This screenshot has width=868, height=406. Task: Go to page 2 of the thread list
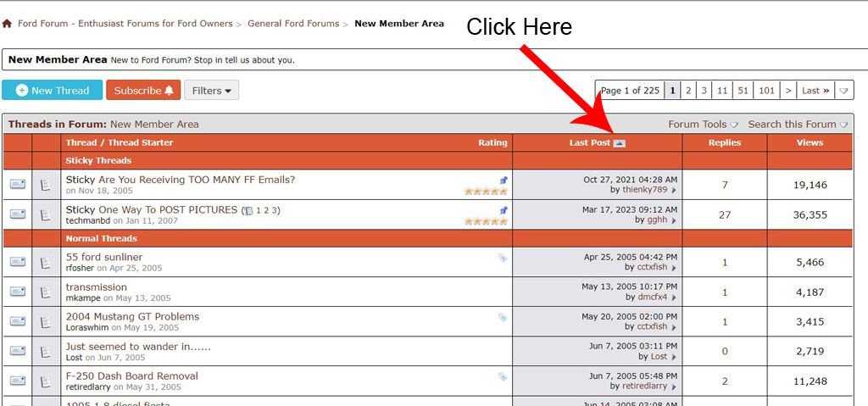[688, 91]
